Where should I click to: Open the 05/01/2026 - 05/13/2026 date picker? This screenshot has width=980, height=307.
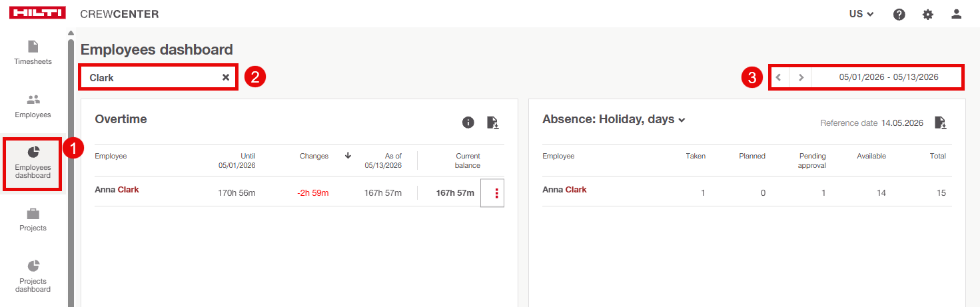click(889, 77)
